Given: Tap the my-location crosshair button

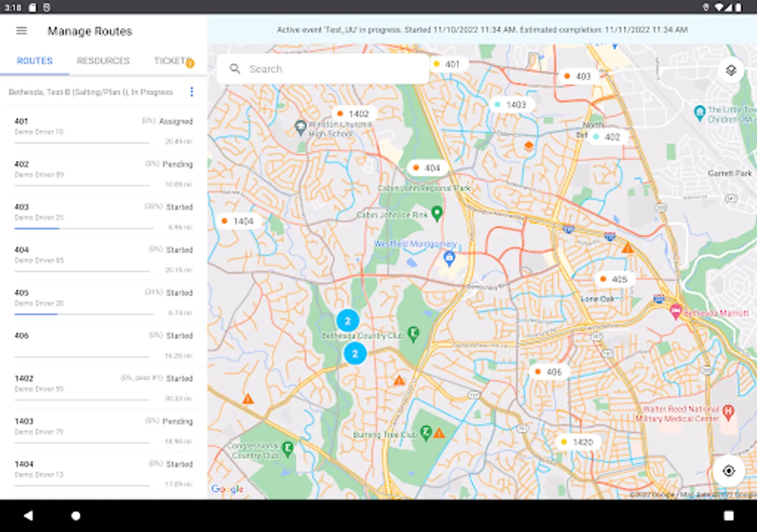Looking at the screenshot, I should [x=729, y=471].
